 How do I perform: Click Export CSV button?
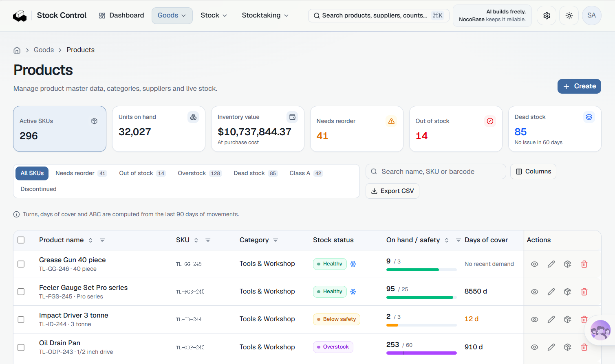click(x=392, y=191)
